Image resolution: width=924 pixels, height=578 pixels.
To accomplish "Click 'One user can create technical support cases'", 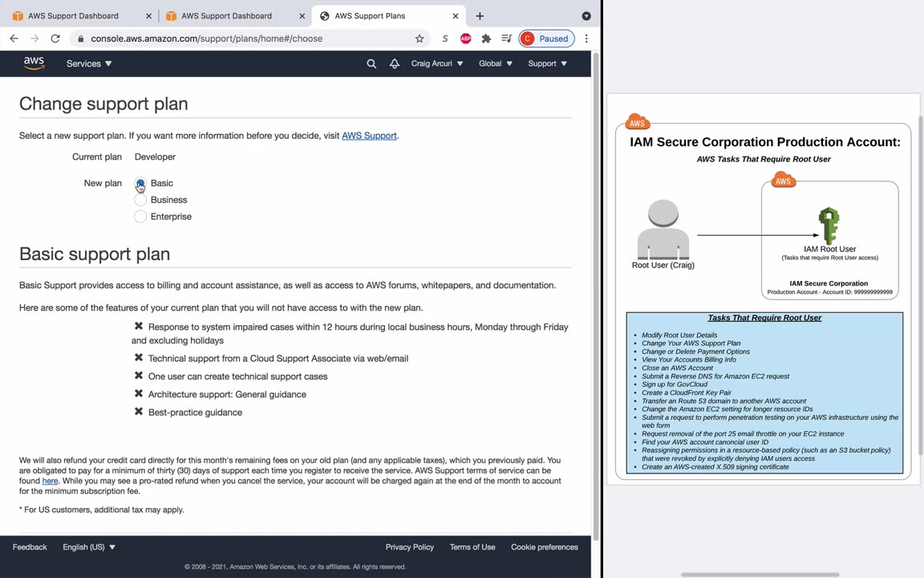I will click(237, 377).
